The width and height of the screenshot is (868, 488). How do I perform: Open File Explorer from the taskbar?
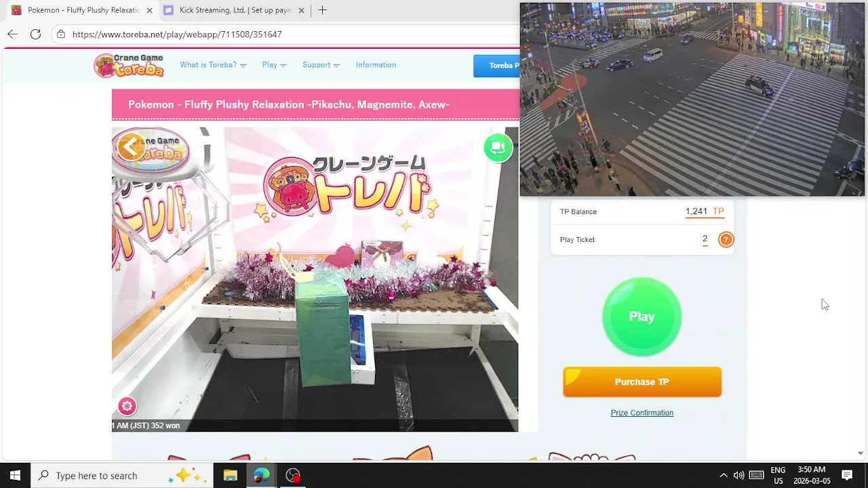click(x=230, y=475)
